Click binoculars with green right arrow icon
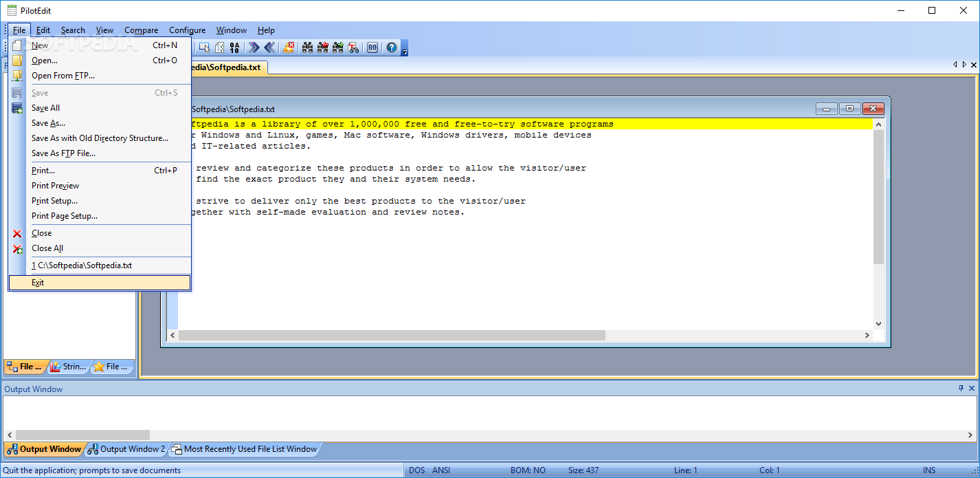Viewport: 980px width, 478px height. coord(337,47)
